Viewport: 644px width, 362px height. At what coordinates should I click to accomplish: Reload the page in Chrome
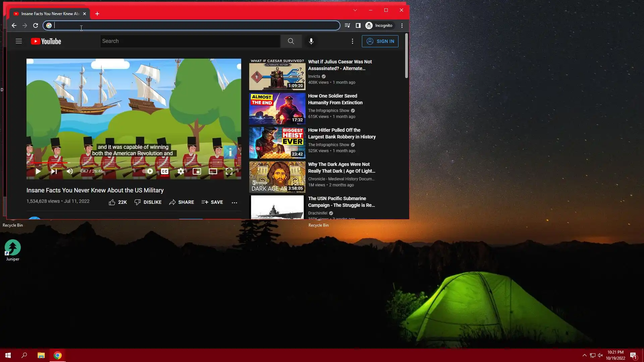36,25
